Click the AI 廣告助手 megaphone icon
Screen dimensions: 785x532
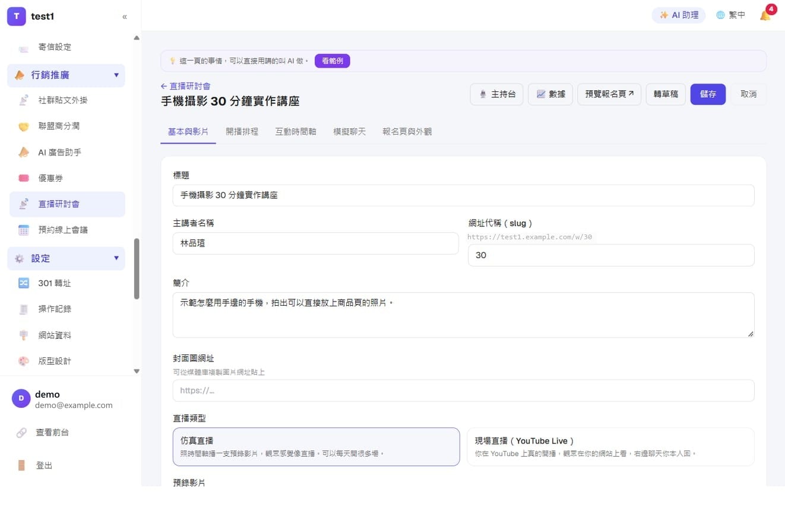[24, 153]
